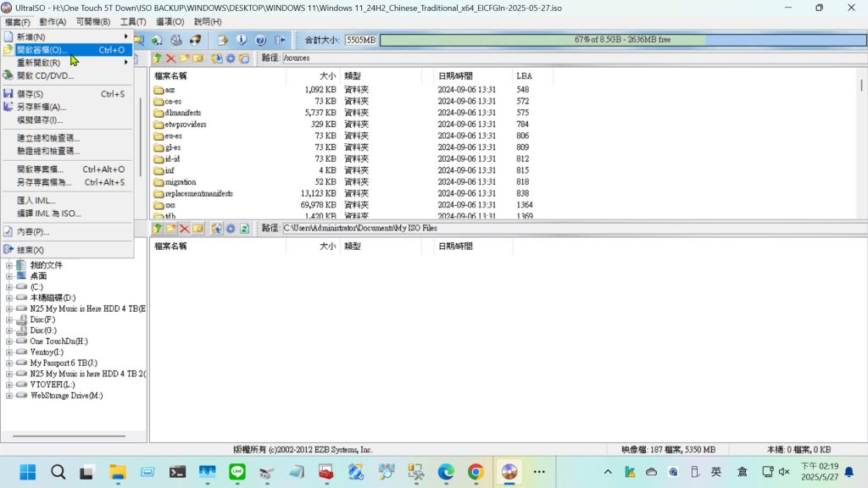Click the help question mark toolbar icon
This screenshot has width=868, height=488.
(260, 40)
